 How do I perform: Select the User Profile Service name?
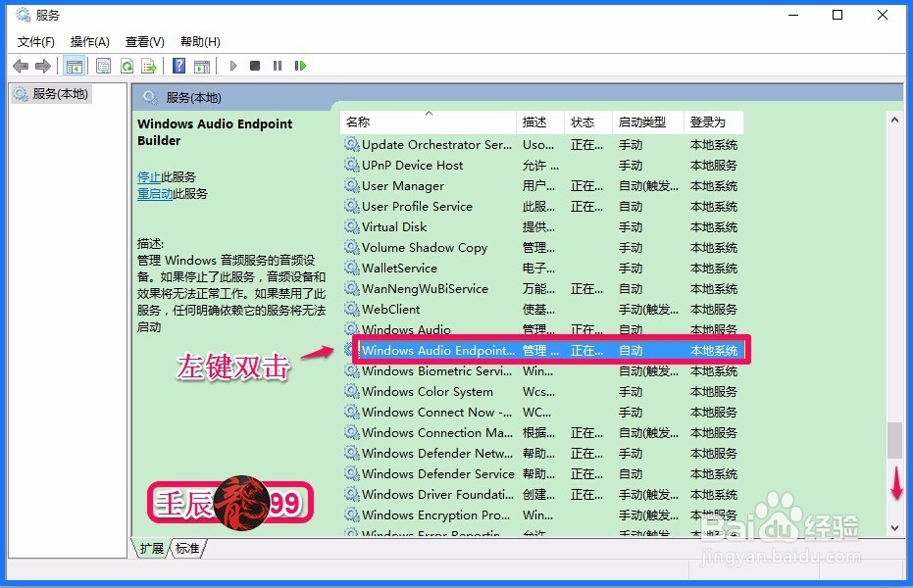pyautogui.click(x=417, y=207)
